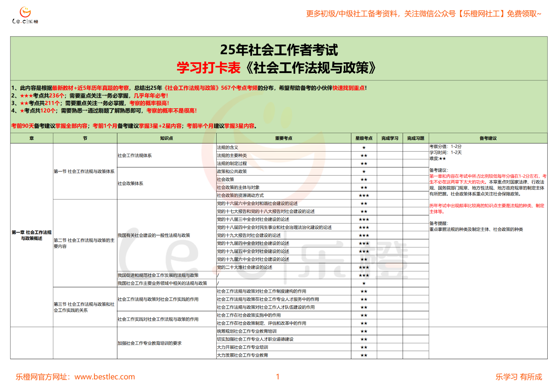Select 党的十八届三中全会对社会建设的论述 row
The image size is (558, 392).
point(284,219)
